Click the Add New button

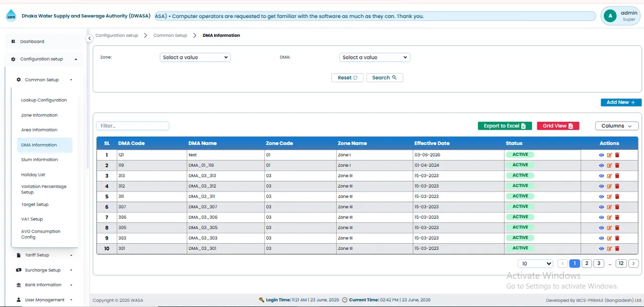coord(621,103)
